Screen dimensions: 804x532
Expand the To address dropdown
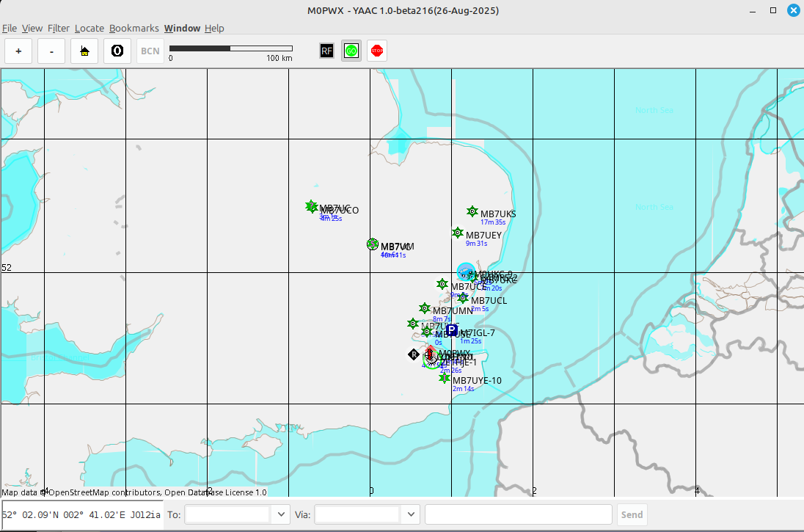click(280, 514)
